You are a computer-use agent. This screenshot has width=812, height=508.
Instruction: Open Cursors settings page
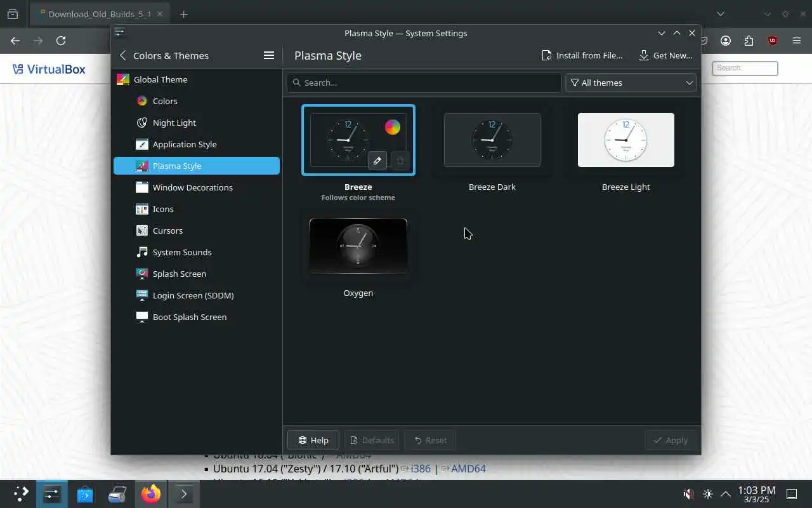click(197, 231)
